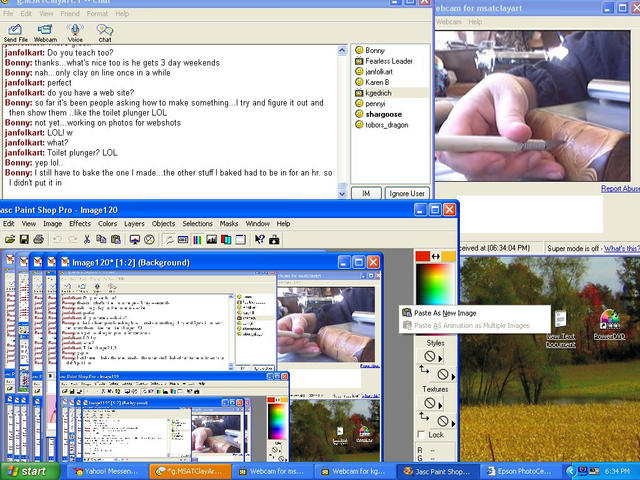The image size is (640, 480).
Task: Open the Objects menu
Action: [163, 224]
